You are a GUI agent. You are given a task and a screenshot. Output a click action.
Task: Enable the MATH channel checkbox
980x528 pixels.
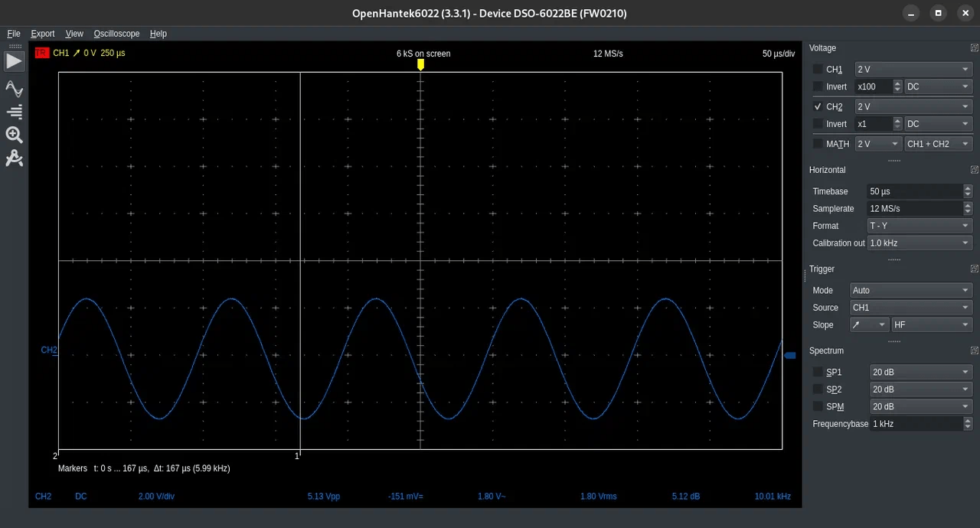pyautogui.click(x=818, y=144)
